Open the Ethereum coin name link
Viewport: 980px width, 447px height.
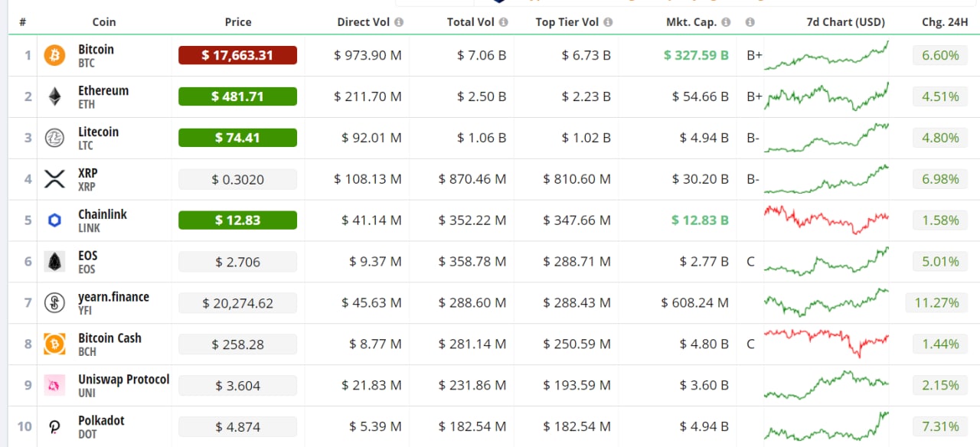[x=103, y=91]
